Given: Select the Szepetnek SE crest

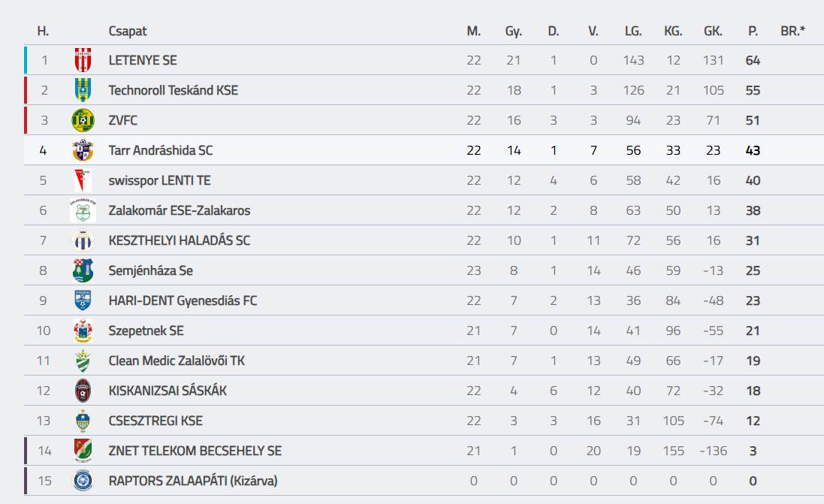Looking at the screenshot, I should coord(83,330).
